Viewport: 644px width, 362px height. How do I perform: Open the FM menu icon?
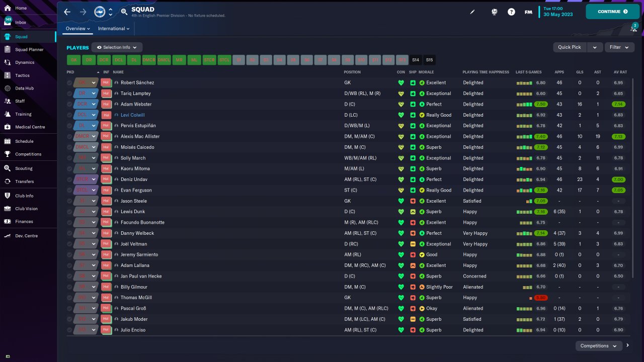pyautogui.click(x=528, y=12)
